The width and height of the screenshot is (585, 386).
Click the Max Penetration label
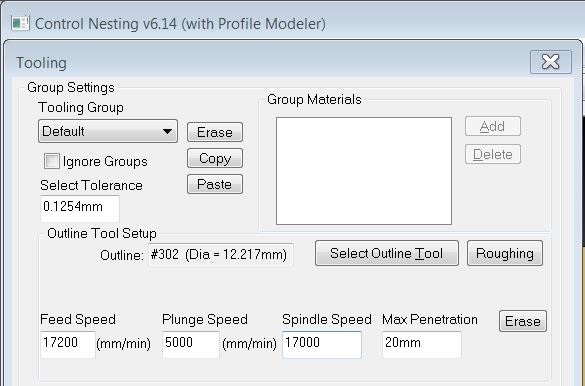click(430, 320)
